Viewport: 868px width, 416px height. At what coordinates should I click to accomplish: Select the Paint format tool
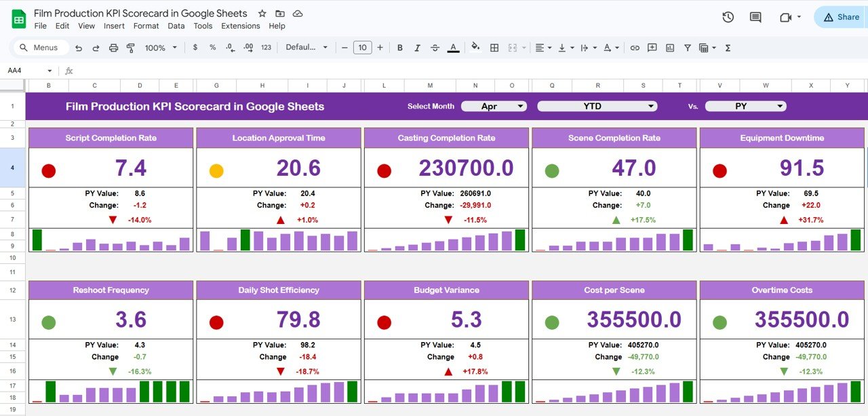131,48
